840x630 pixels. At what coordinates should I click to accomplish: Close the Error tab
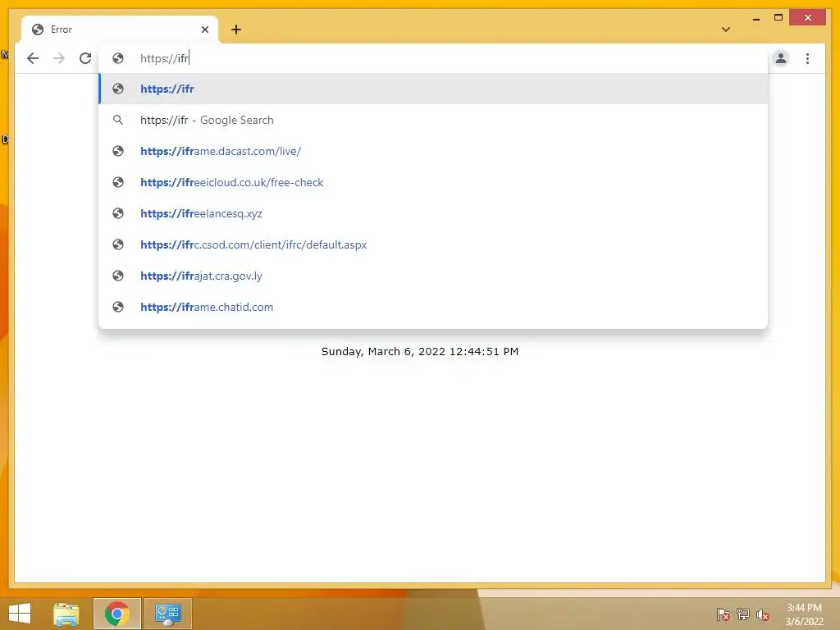click(x=204, y=30)
